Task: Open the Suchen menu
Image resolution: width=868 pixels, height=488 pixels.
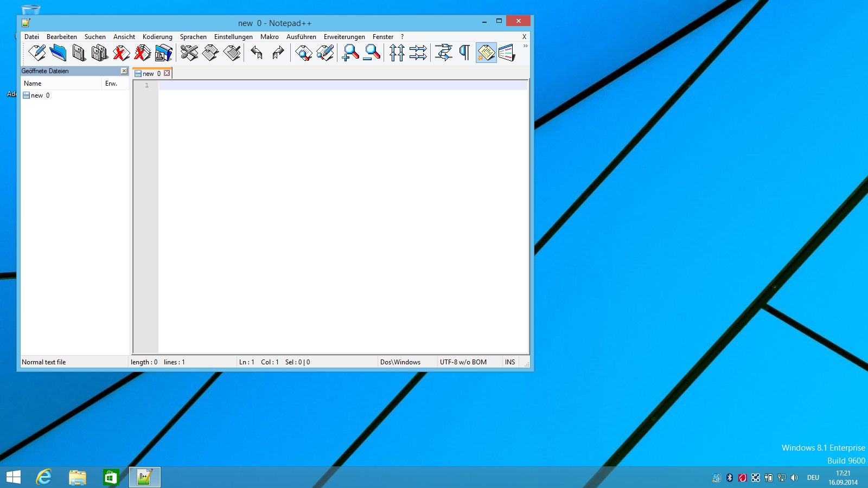Action: pos(95,37)
